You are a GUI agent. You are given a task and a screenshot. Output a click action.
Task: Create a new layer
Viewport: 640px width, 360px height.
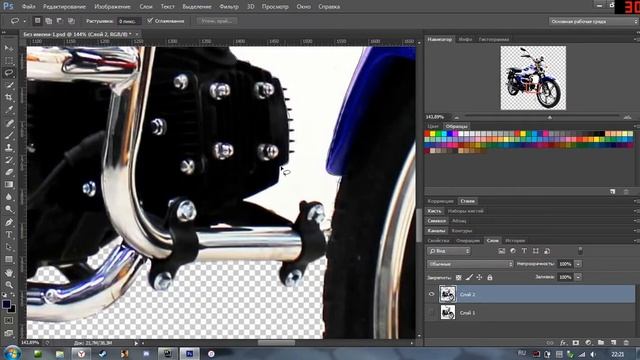click(x=613, y=343)
